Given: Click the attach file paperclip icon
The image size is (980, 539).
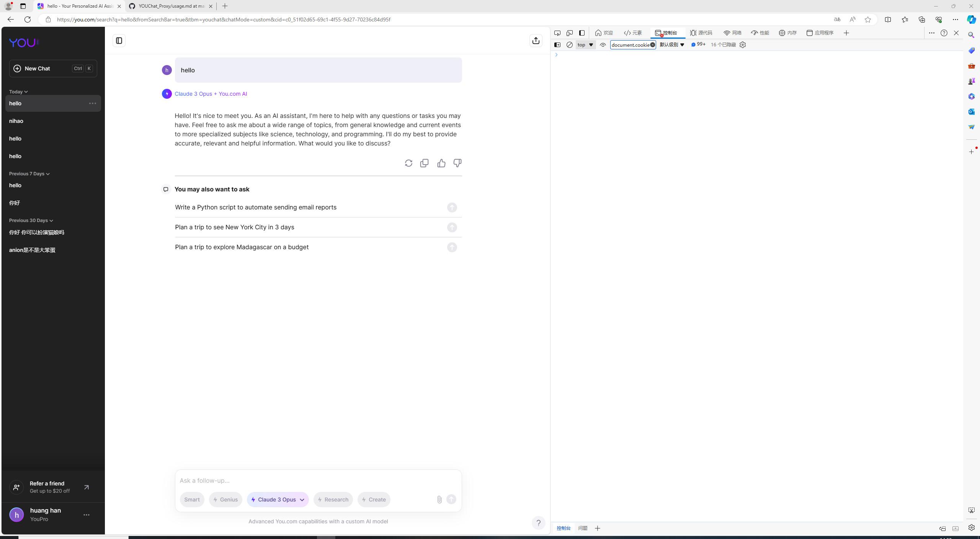Looking at the screenshot, I should [439, 499].
